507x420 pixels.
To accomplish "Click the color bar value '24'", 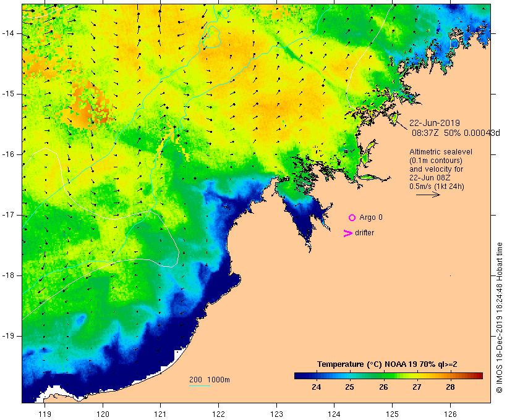I will pyautogui.click(x=316, y=387).
